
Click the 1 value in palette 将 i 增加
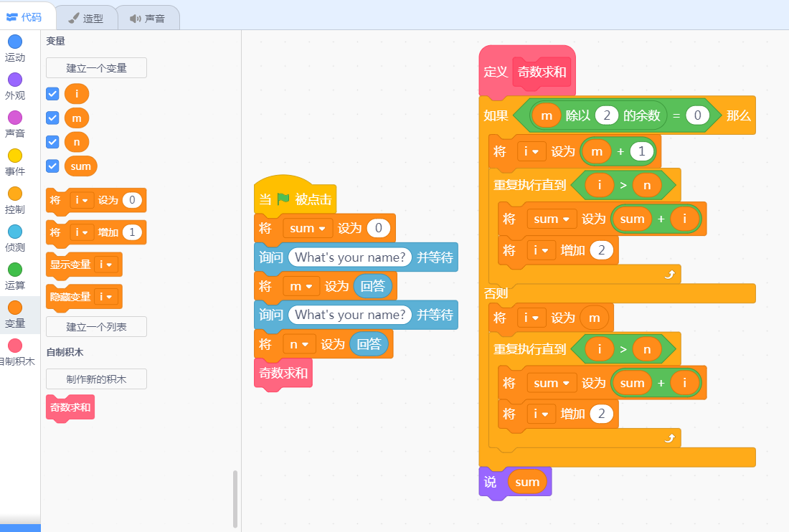click(132, 232)
